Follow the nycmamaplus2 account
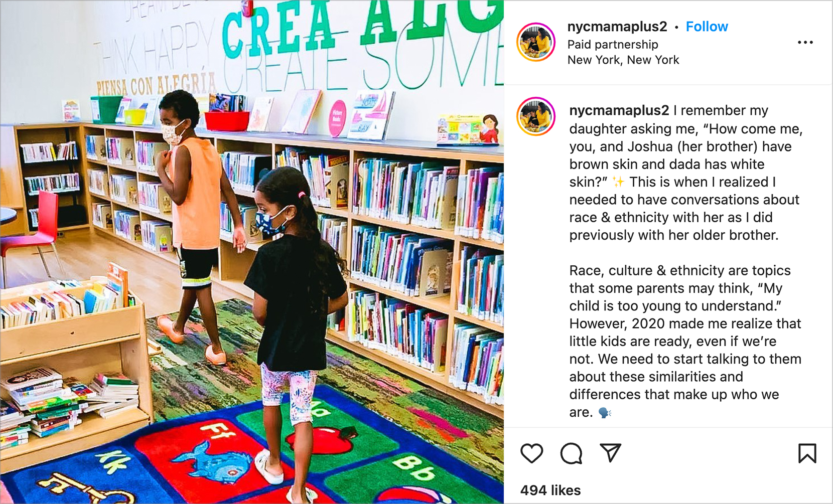This screenshot has width=833, height=504. [x=707, y=27]
